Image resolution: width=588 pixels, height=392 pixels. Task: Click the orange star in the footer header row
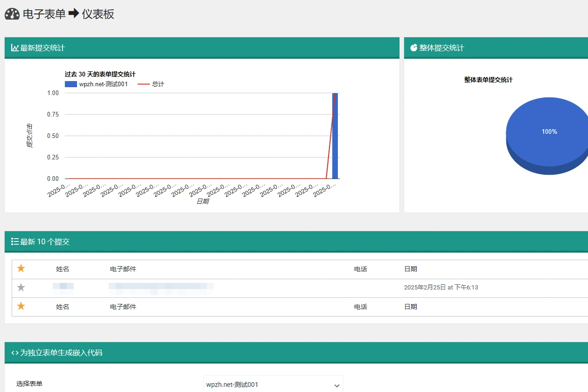click(21, 306)
